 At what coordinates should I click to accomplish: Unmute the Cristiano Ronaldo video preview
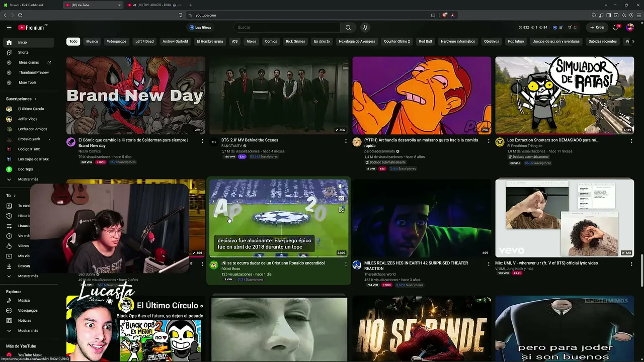point(341,187)
